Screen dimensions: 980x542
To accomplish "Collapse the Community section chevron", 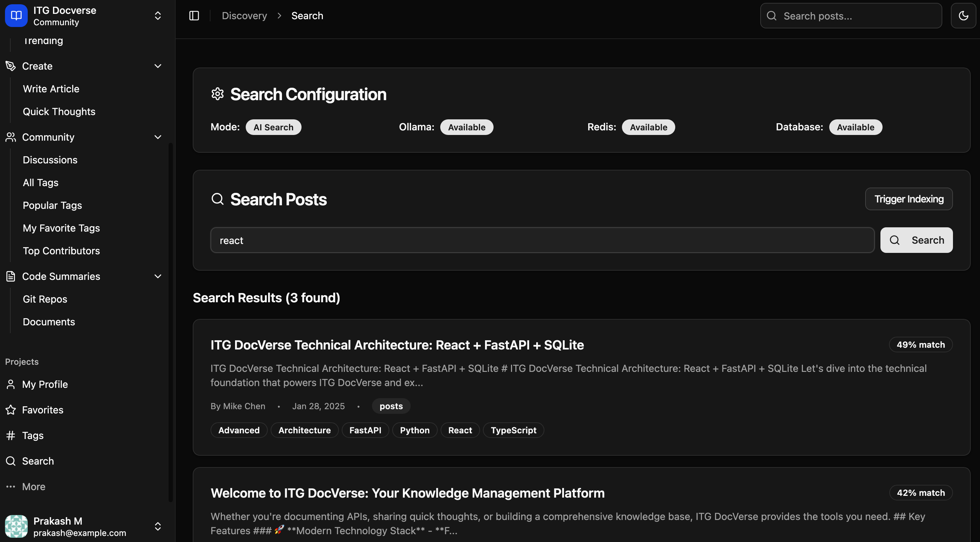I will [x=158, y=137].
